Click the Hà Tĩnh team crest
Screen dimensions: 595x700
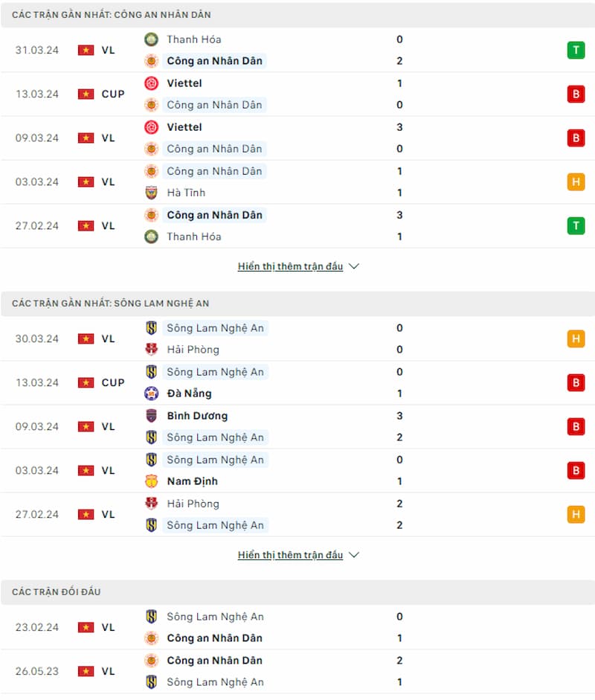coord(151,193)
